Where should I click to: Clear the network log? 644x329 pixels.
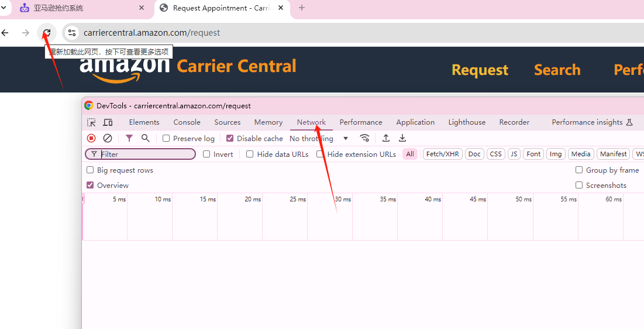point(108,138)
